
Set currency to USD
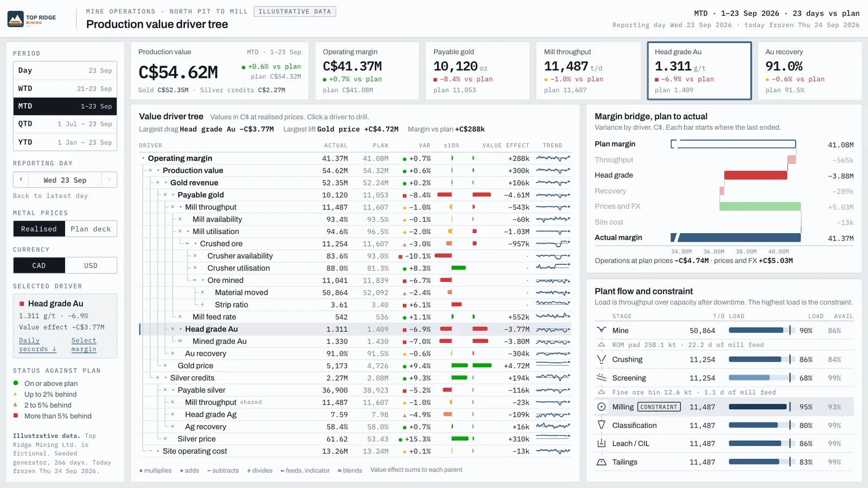91,265
